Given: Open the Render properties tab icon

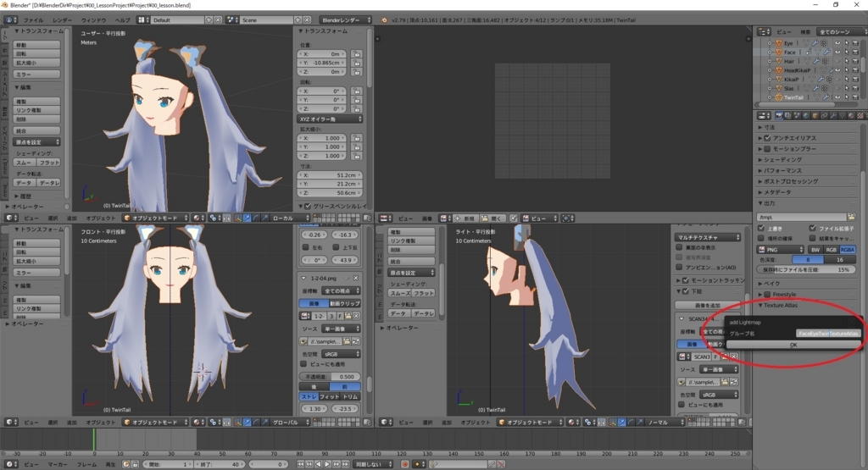Looking at the screenshot, I should click(x=779, y=115).
